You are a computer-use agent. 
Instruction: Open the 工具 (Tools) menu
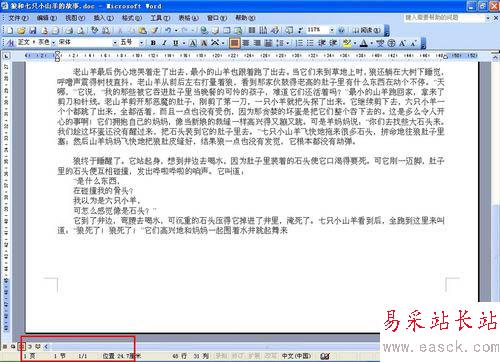click(x=160, y=18)
